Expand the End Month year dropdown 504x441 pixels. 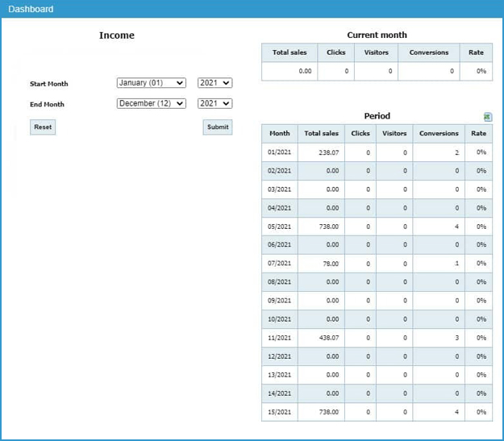pyautogui.click(x=215, y=104)
